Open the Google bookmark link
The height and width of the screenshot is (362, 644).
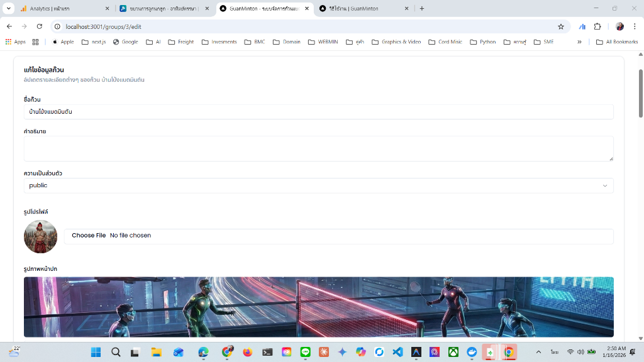point(126,42)
